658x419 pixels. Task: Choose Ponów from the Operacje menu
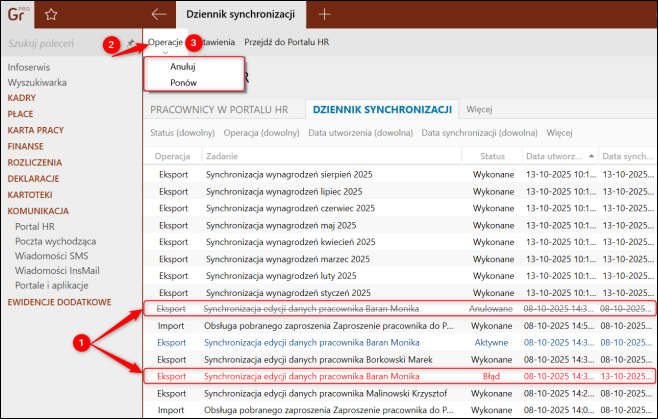(x=169, y=83)
